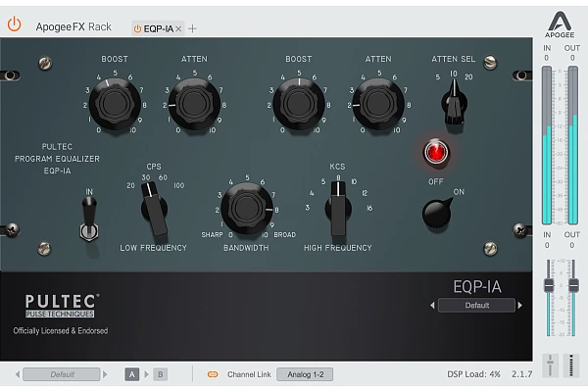Copy A to B with arrow icon
Screen dimensions: 588x392
[146, 374]
